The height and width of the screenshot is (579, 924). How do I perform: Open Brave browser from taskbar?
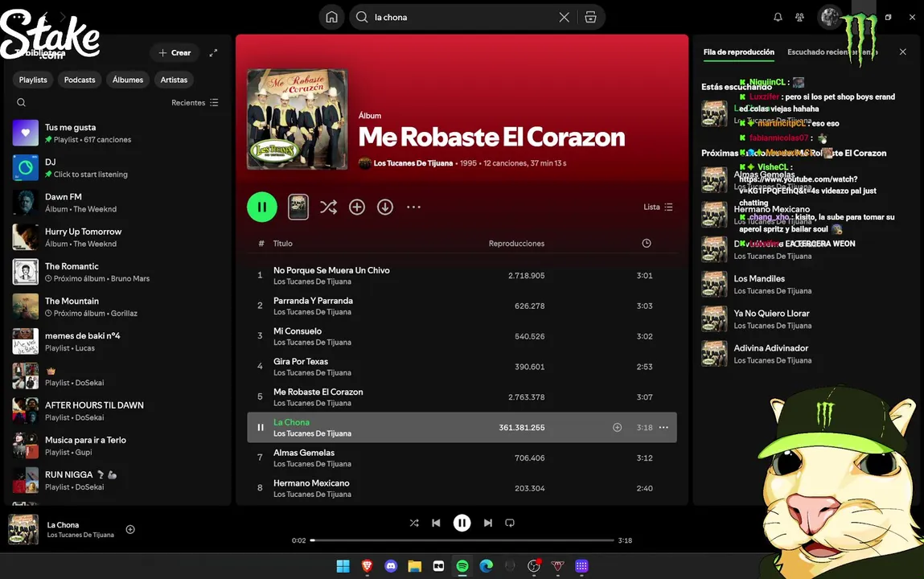coord(368,566)
